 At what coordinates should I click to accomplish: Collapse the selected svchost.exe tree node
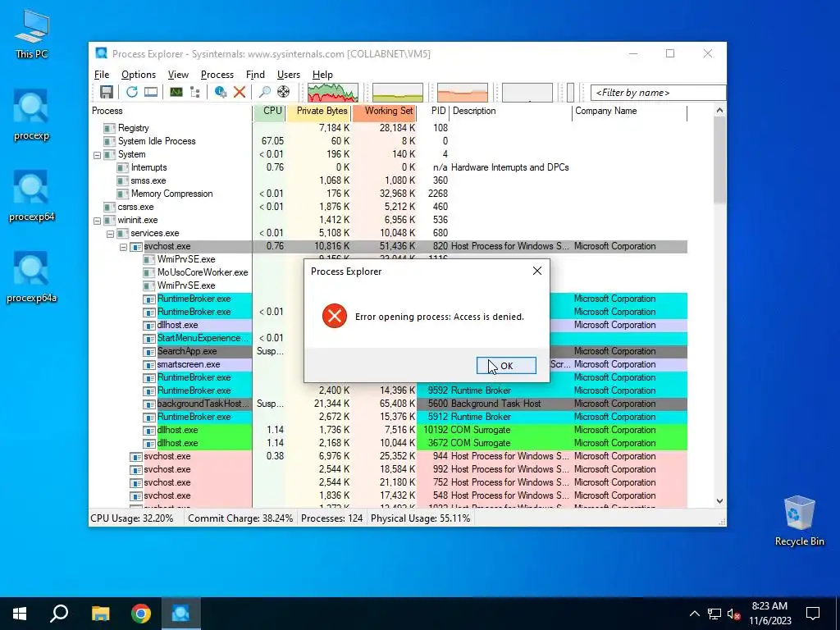click(x=123, y=247)
